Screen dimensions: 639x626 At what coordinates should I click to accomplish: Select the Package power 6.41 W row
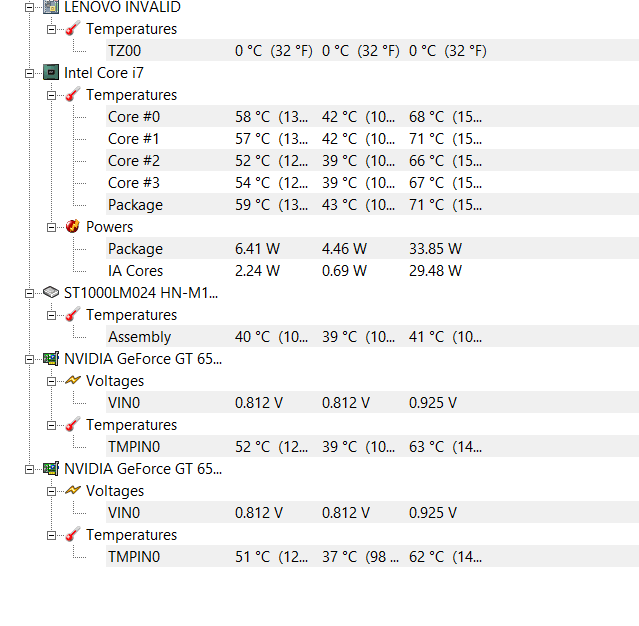pos(372,249)
